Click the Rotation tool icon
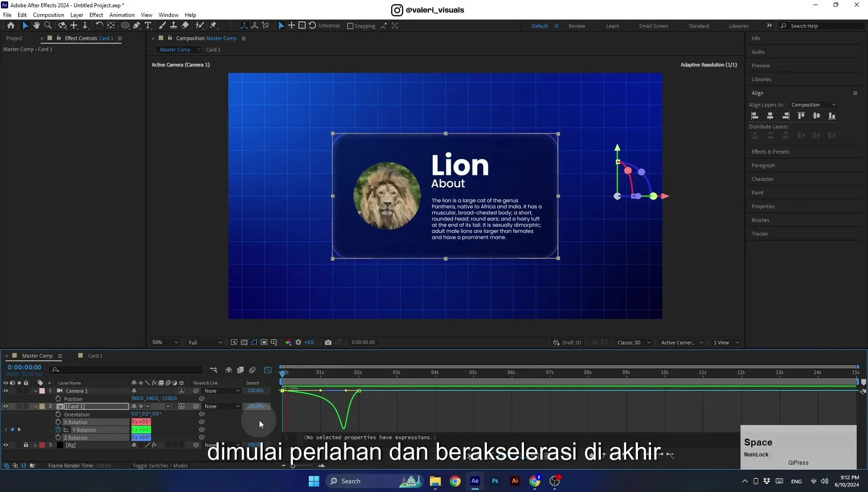 (99, 26)
